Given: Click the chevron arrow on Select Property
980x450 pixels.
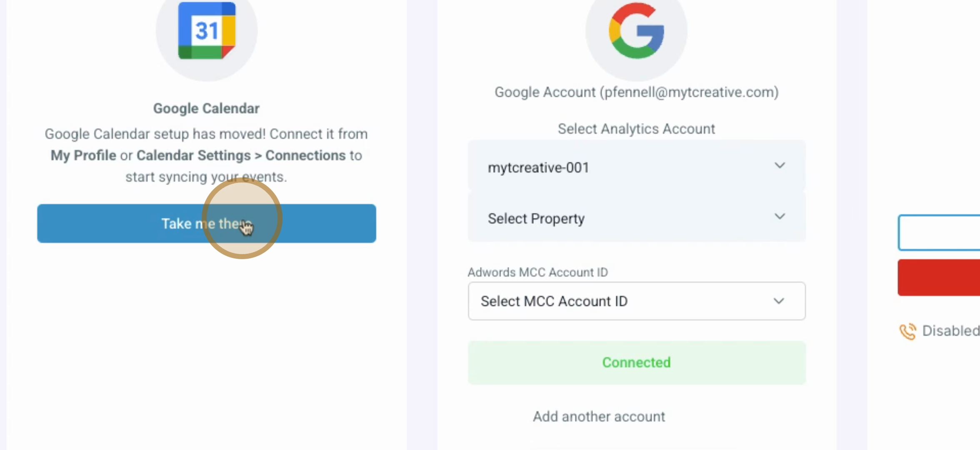Looking at the screenshot, I should (780, 217).
